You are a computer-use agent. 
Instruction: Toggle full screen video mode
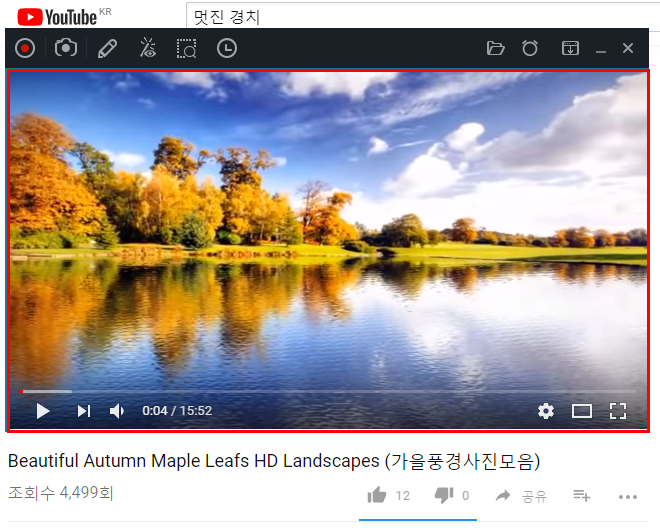(x=618, y=411)
